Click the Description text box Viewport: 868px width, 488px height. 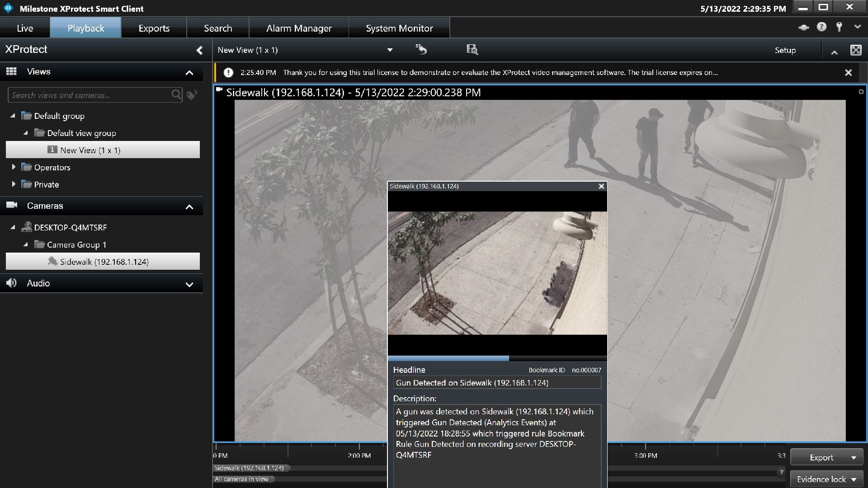pyautogui.click(x=497, y=446)
